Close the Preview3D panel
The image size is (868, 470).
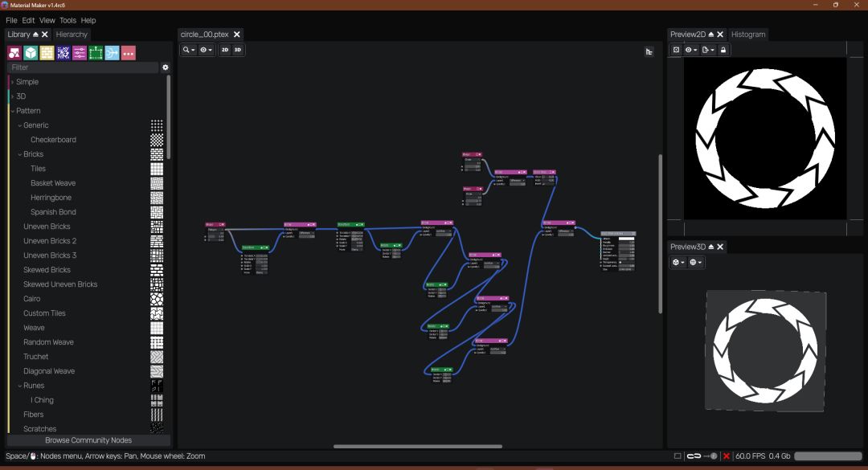720,247
